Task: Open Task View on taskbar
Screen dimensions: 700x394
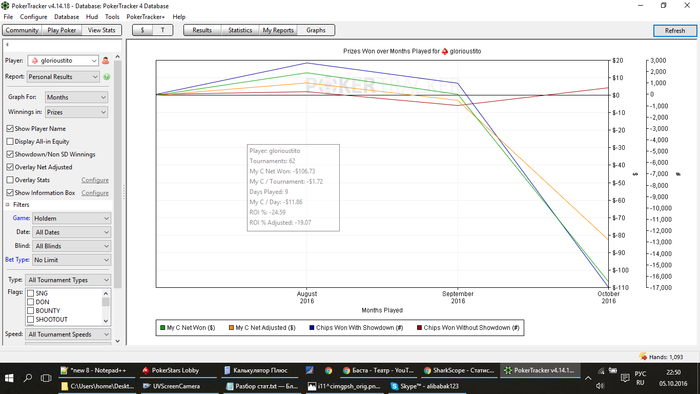Action: 46,378
